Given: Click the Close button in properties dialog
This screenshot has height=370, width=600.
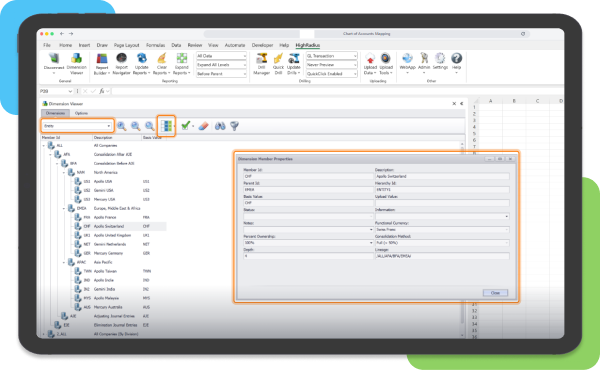Looking at the screenshot, I should click(495, 293).
